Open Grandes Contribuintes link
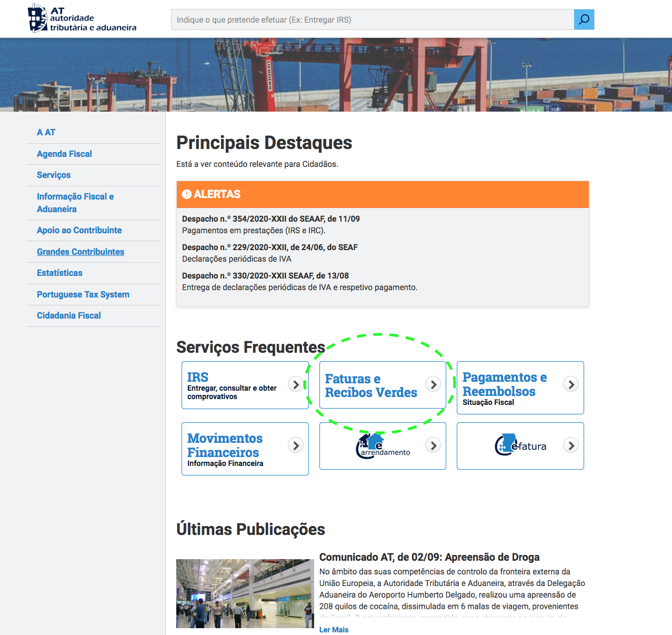This screenshot has height=635, width=672. [x=81, y=252]
